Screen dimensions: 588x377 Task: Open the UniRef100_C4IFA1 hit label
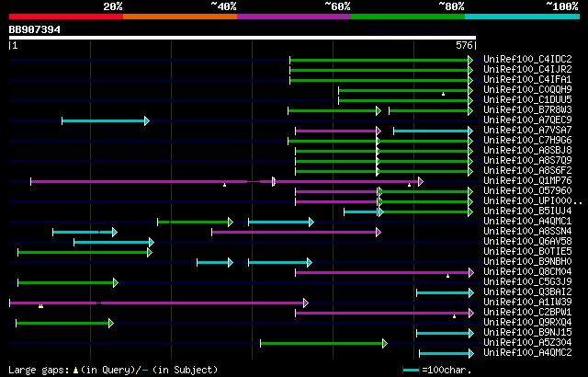pos(527,79)
